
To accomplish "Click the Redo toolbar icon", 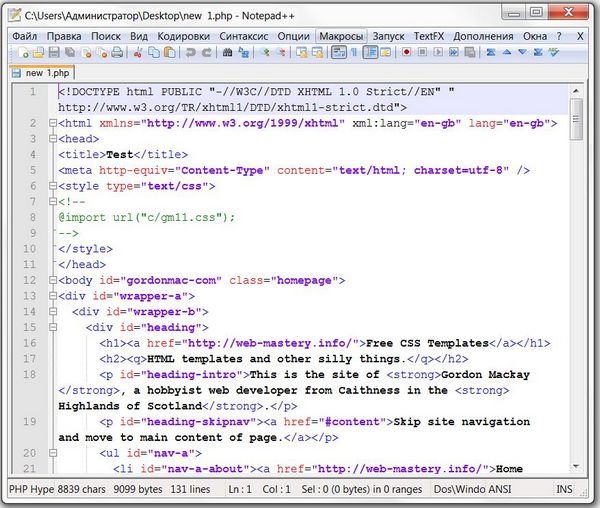I will pos(207,52).
